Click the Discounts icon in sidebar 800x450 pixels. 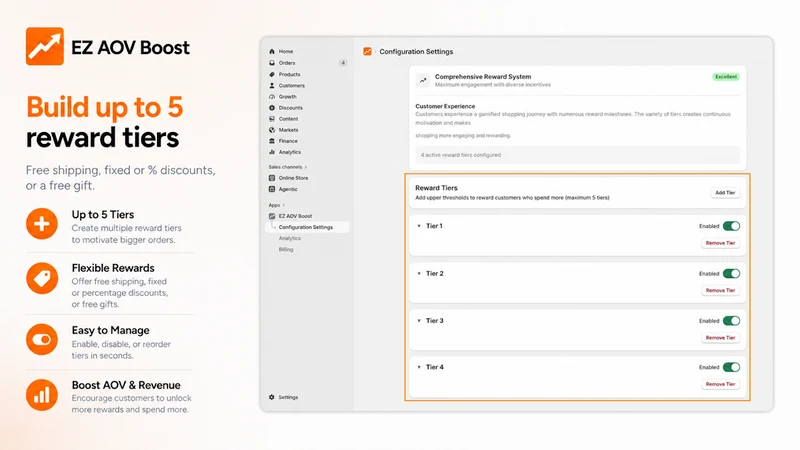(x=272, y=108)
